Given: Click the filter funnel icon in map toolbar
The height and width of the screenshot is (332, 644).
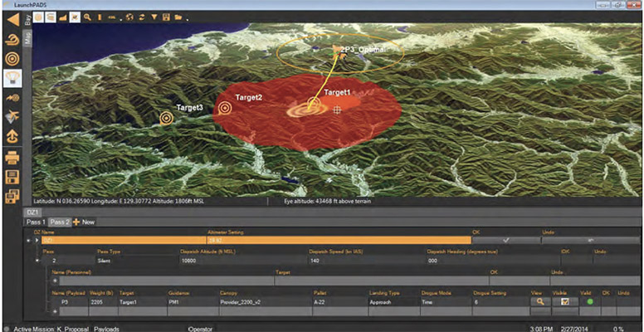Looking at the screenshot, I should point(154,17).
